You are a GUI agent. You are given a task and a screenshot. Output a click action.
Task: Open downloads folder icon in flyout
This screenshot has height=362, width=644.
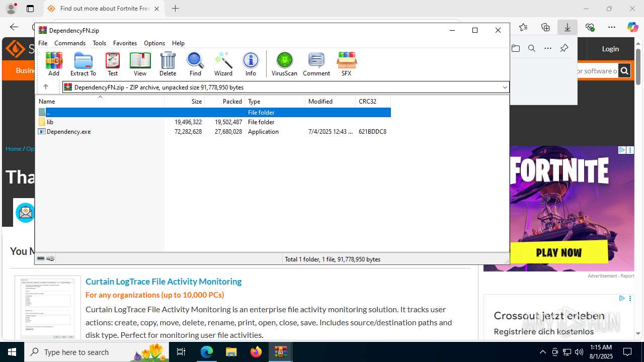click(515, 48)
